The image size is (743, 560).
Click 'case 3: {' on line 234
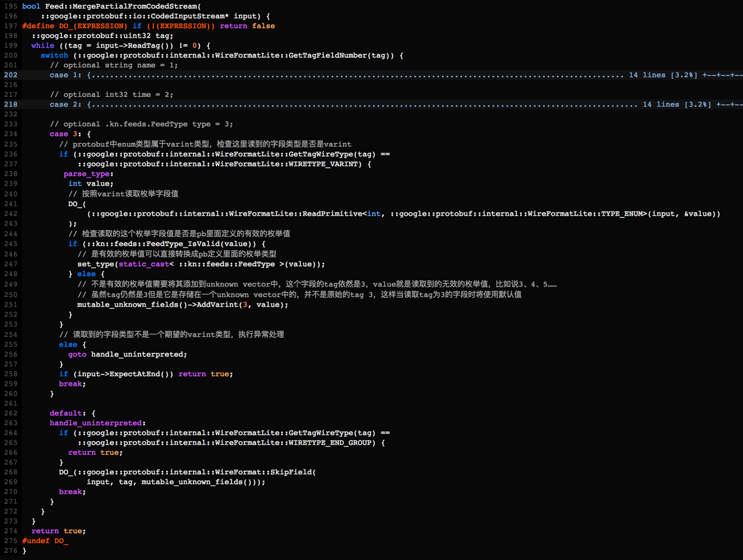(x=70, y=134)
